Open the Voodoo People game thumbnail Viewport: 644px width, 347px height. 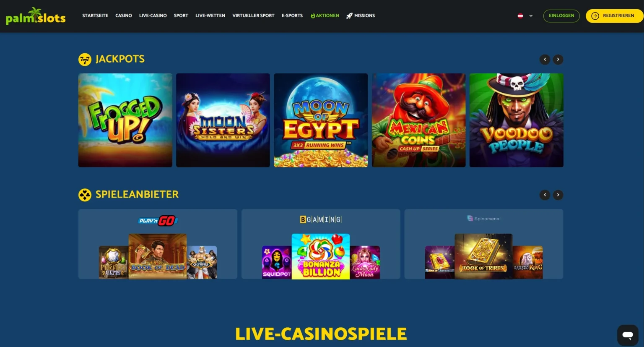pyautogui.click(x=517, y=120)
